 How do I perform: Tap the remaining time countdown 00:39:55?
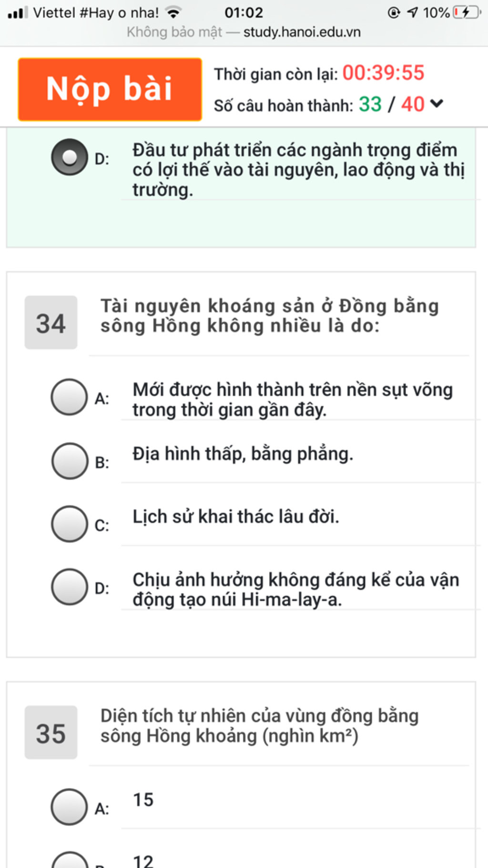tap(383, 73)
